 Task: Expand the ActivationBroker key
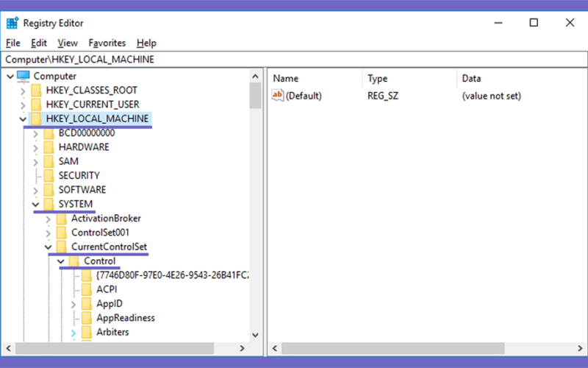click(48, 219)
